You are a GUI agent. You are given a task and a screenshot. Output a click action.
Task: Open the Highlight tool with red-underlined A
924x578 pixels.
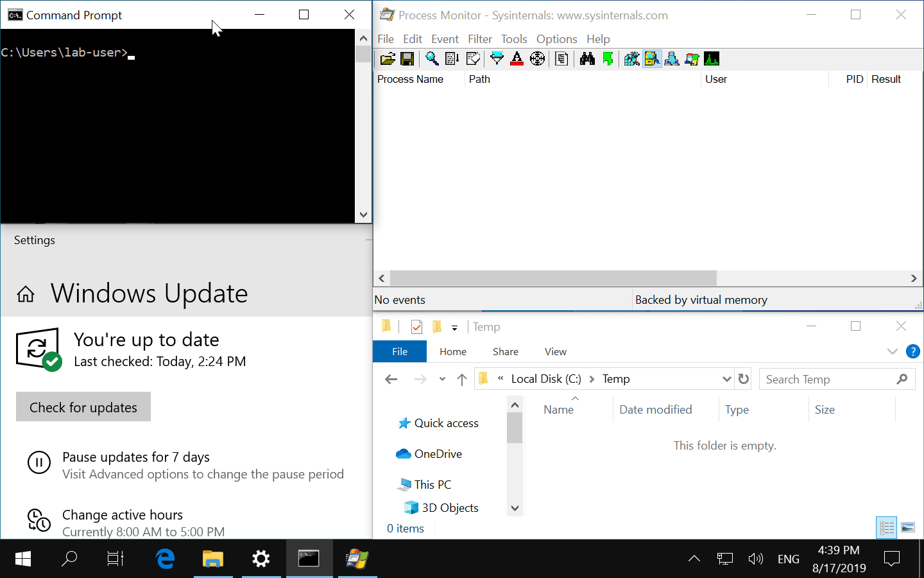click(517, 59)
